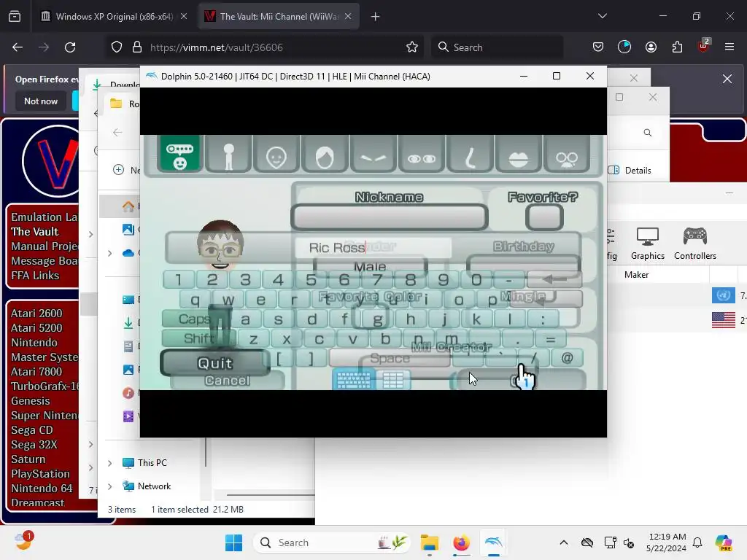Click the on-screen @ key

click(x=567, y=358)
